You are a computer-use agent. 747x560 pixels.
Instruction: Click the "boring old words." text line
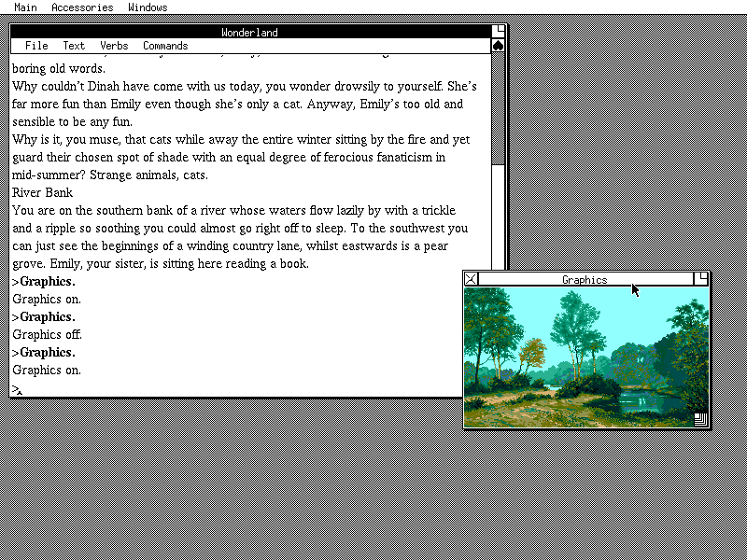pyautogui.click(x=59, y=68)
